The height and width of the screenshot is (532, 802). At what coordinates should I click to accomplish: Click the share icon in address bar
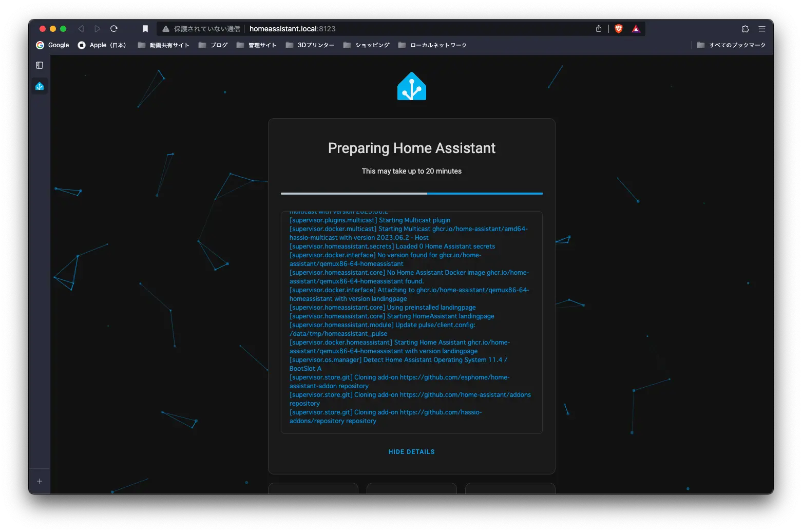point(599,29)
